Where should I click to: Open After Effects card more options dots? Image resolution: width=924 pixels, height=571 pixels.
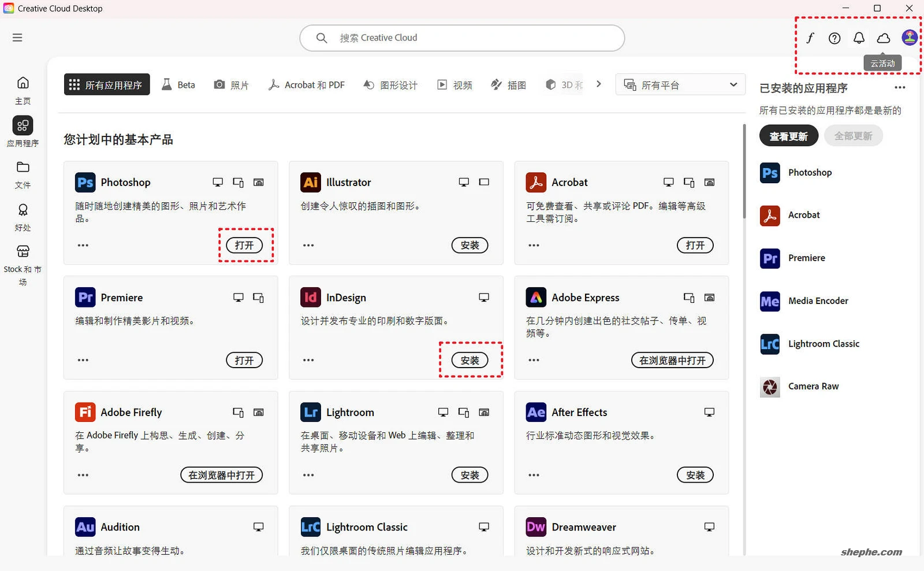534,475
